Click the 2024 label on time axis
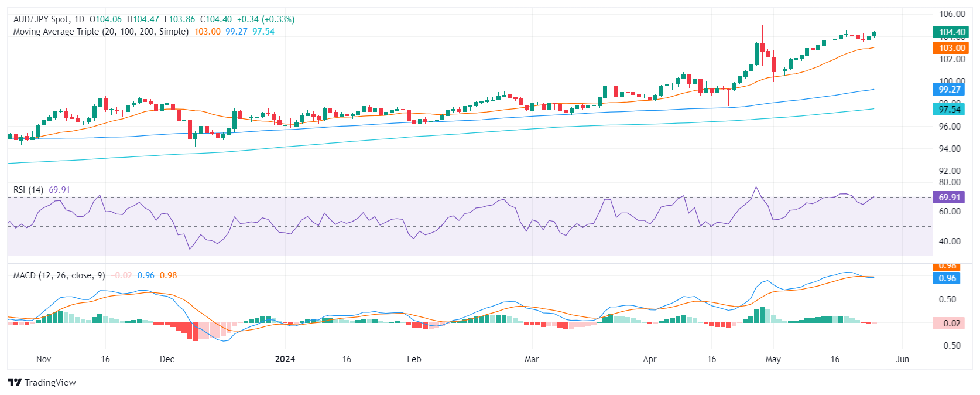The image size is (980, 395). (x=285, y=359)
